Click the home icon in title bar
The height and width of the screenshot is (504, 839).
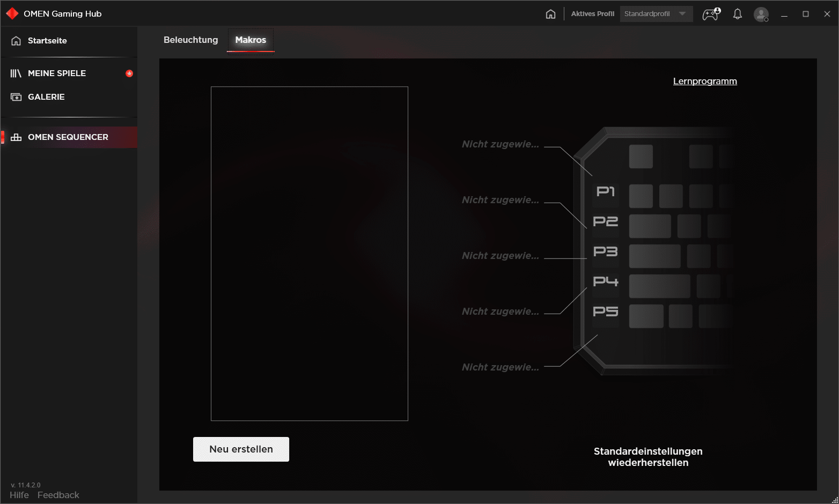(550, 14)
